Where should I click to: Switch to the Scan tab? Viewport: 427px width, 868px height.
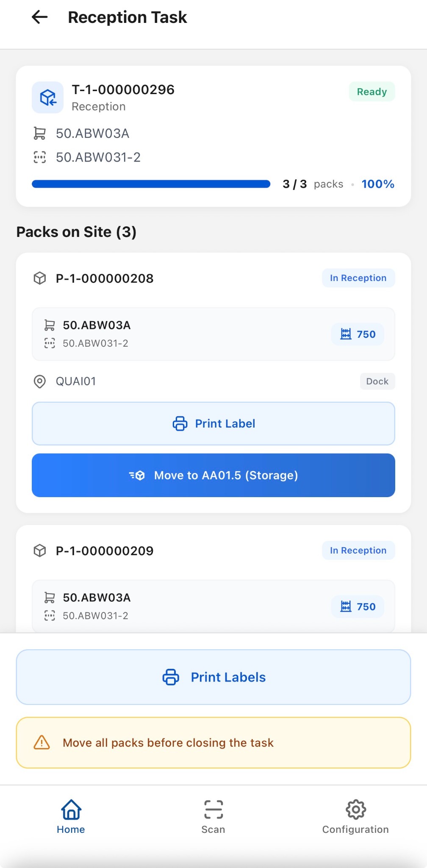[x=213, y=817]
